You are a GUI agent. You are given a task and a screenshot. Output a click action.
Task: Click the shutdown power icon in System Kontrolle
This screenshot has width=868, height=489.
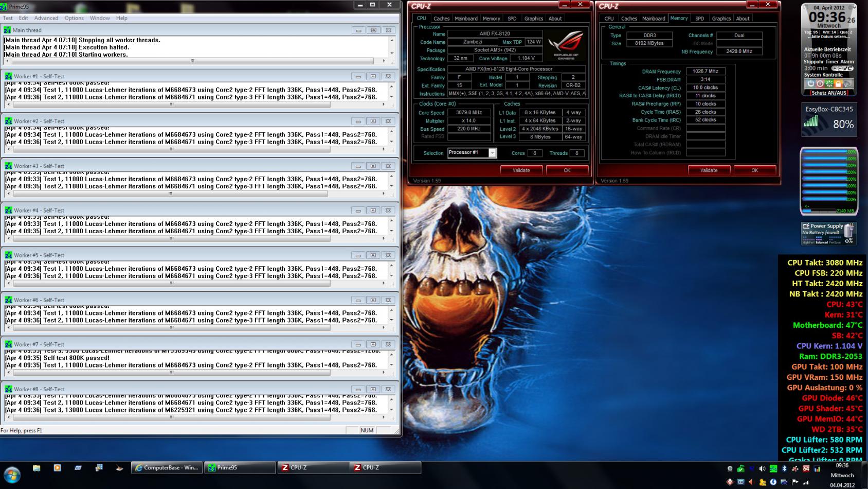(x=811, y=83)
